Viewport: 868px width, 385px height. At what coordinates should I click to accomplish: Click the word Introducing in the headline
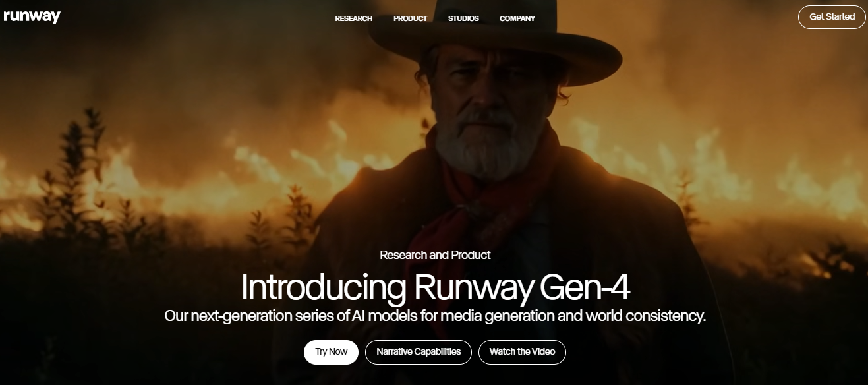(323, 287)
